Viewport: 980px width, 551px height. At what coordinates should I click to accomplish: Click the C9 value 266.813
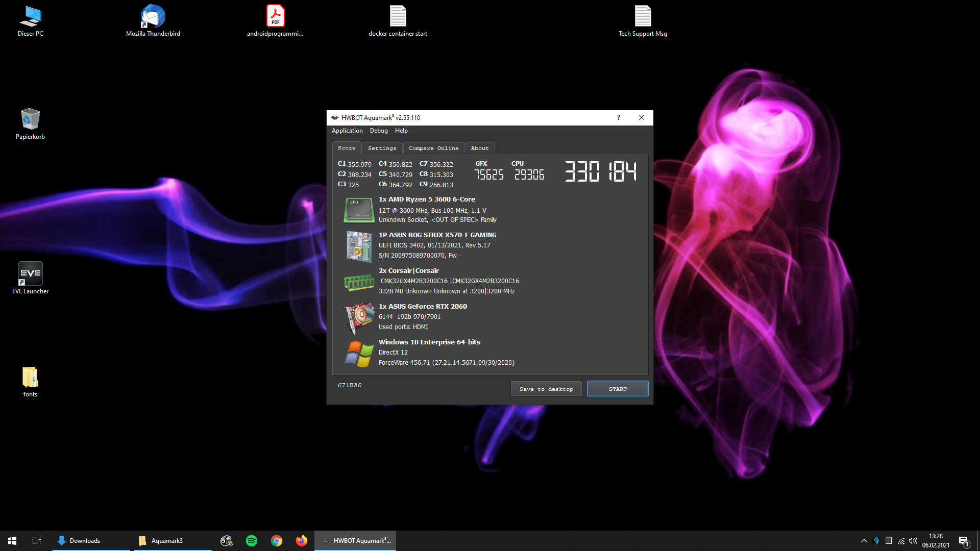pos(441,185)
